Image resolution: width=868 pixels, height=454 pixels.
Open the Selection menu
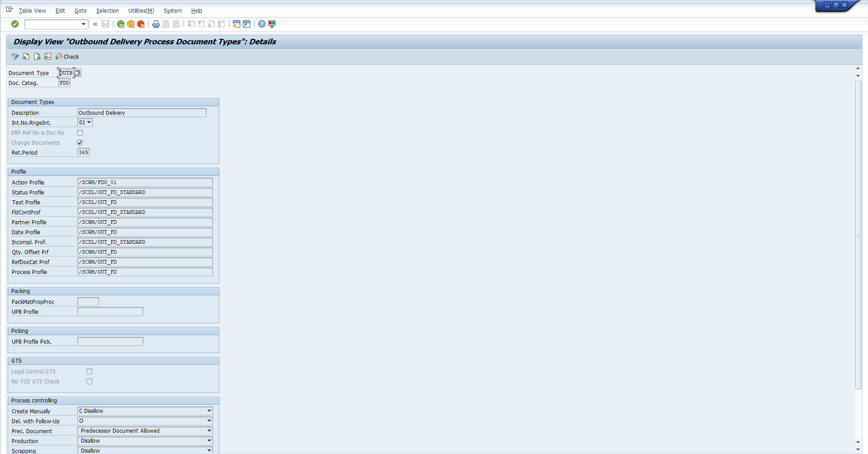point(107,10)
